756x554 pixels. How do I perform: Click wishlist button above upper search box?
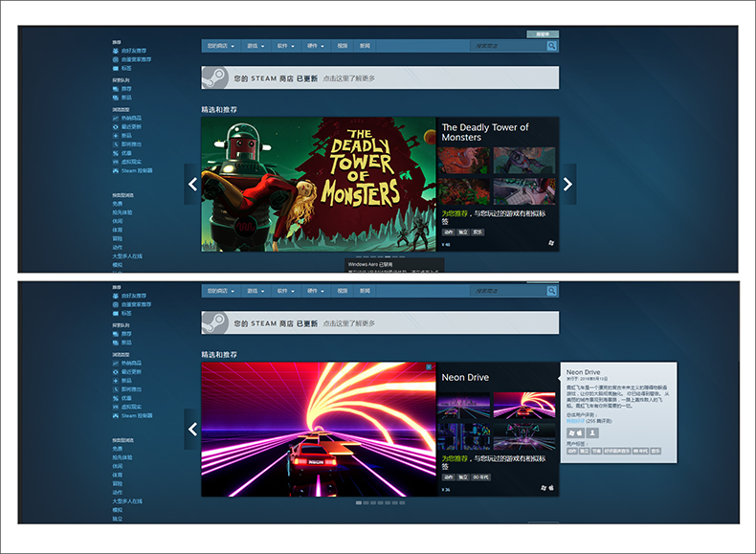tap(543, 34)
